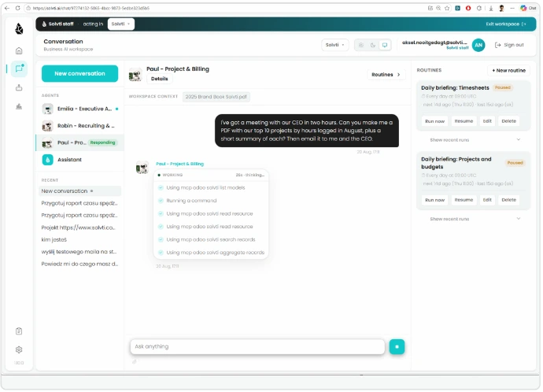The image size is (543, 392).
Task: Open the analytics chart sidebar icon
Action: [19, 106]
